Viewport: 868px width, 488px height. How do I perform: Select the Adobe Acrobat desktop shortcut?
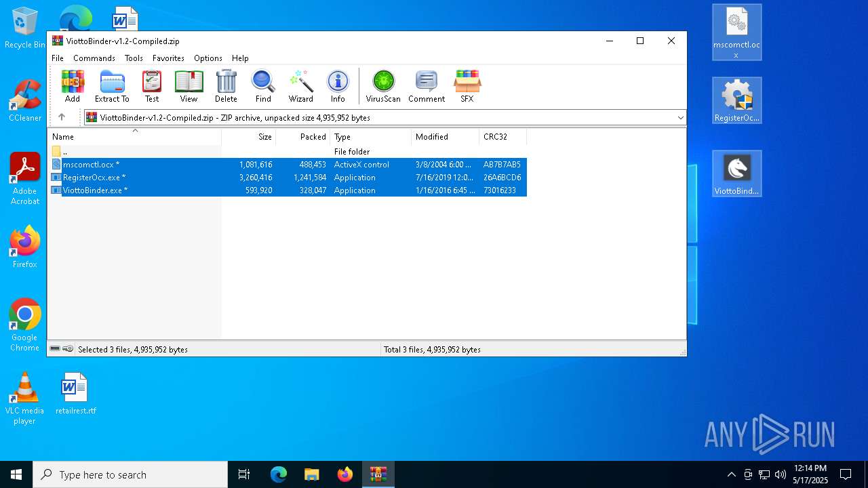click(25, 179)
